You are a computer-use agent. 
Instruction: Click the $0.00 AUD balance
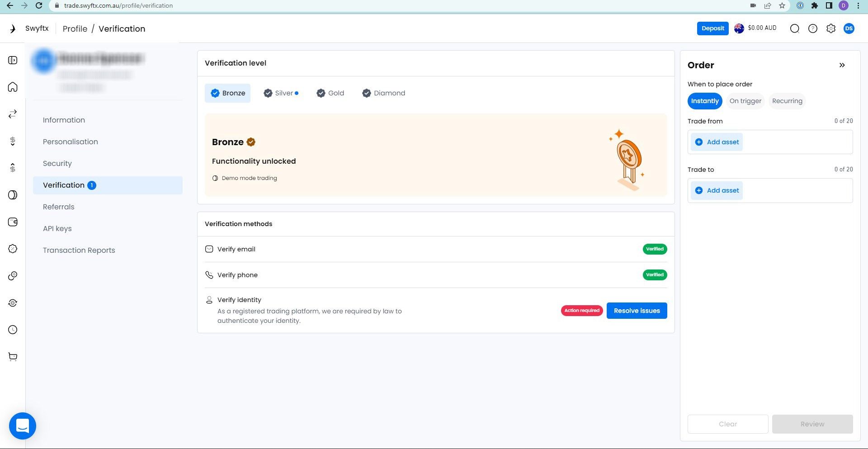[762, 28]
